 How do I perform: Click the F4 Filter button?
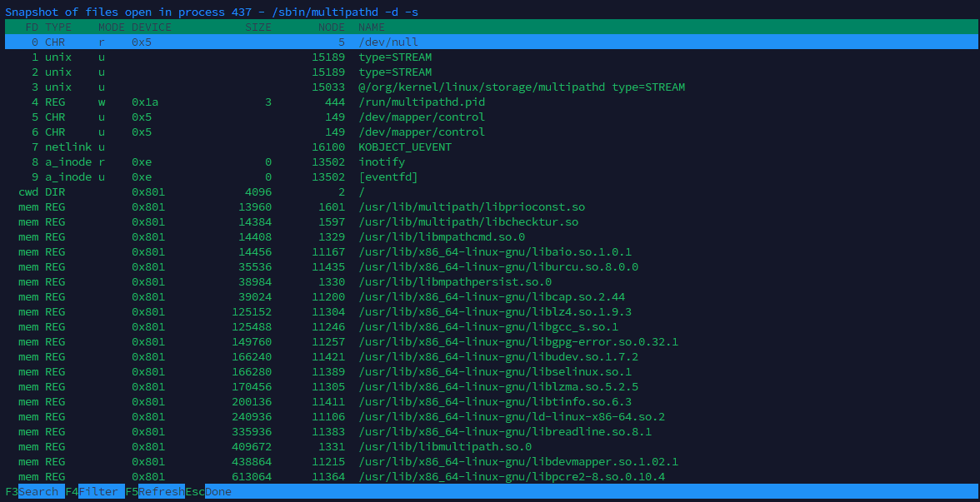90,491
